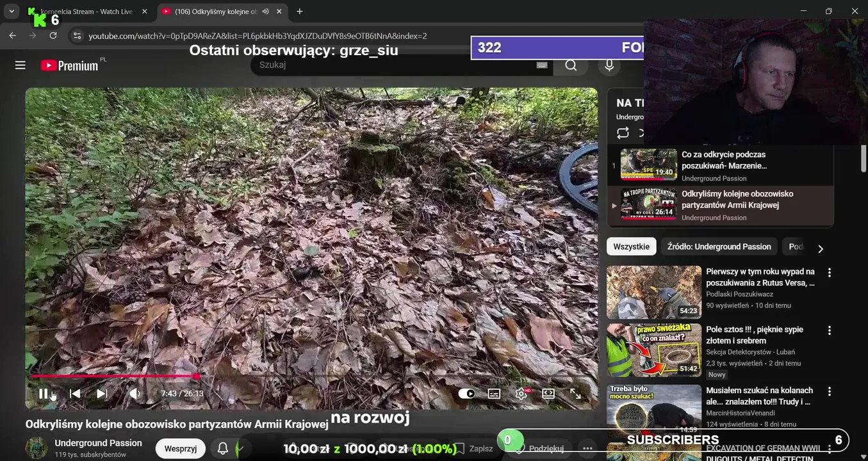The image size is (868, 461).
Task: Click the magnifier search button
Action: click(571, 65)
